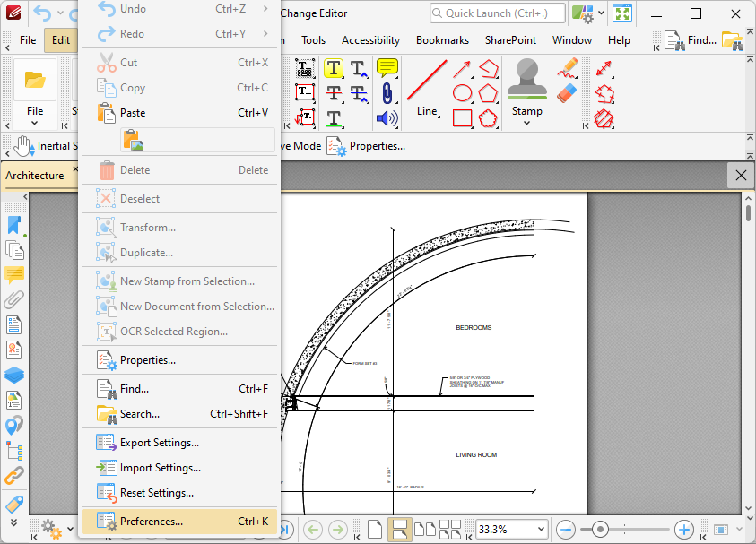Viewport: 756px width, 544px height.
Task: Select the Text Box tool
Action: [305, 93]
